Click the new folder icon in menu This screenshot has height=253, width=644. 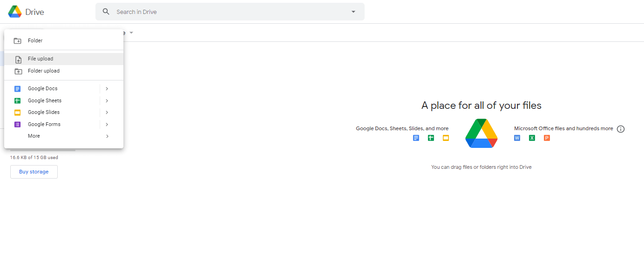pyautogui.click(x=18, y=41)
